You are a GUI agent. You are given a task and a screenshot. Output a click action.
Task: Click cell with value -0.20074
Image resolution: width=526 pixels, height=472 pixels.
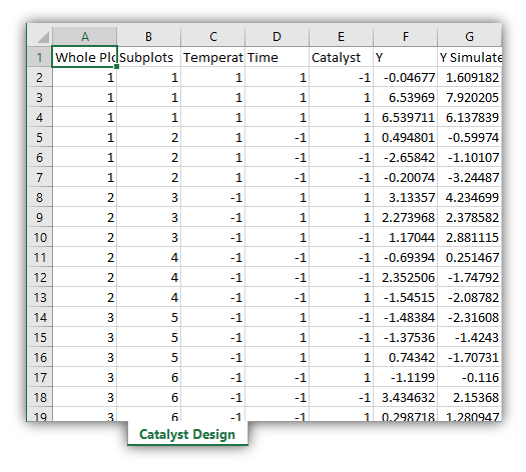pyautogui.click(x=405, y=177)
